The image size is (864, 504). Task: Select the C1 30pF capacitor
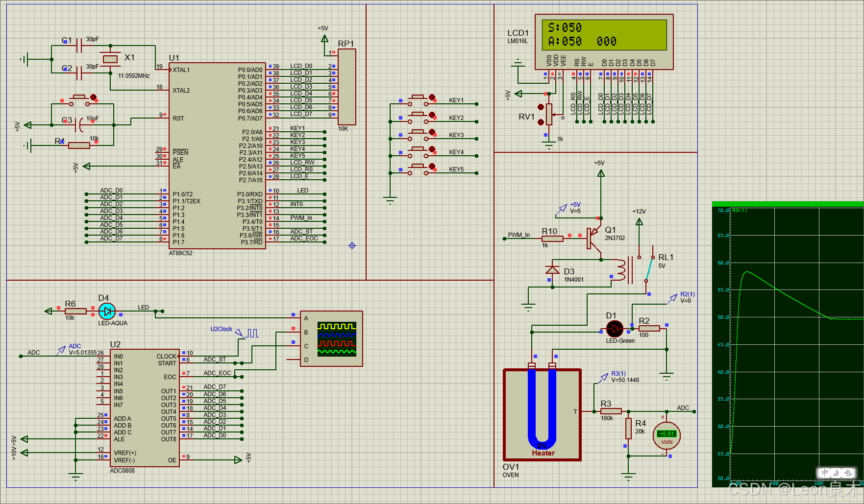79,46
